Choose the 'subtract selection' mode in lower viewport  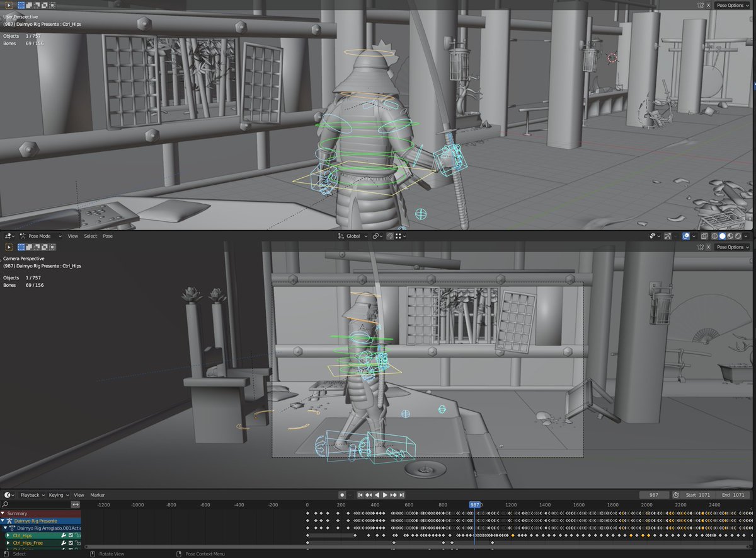37,247
